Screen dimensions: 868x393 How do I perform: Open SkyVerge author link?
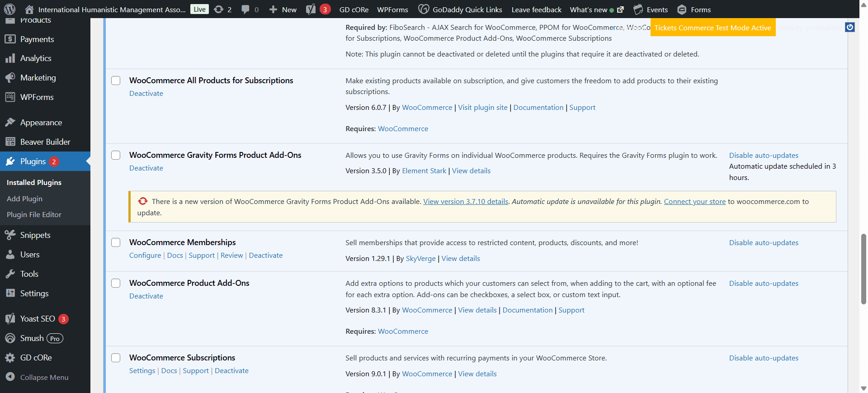click(x=420, y=259)
